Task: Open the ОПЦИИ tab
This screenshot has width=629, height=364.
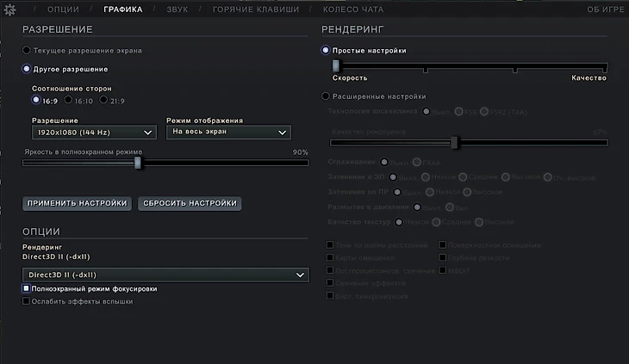Action: pyautogui.click(x=63, y=9)
